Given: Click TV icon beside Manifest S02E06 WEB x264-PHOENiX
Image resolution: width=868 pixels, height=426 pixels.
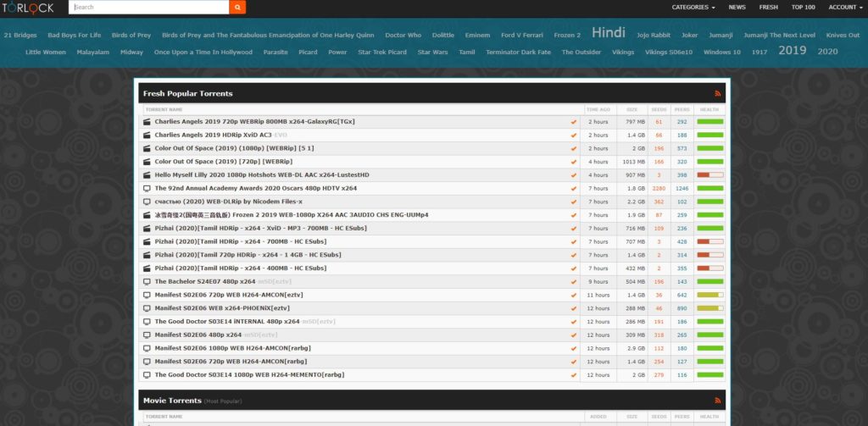Looking at the screenshot, I should tap(147, 308).
